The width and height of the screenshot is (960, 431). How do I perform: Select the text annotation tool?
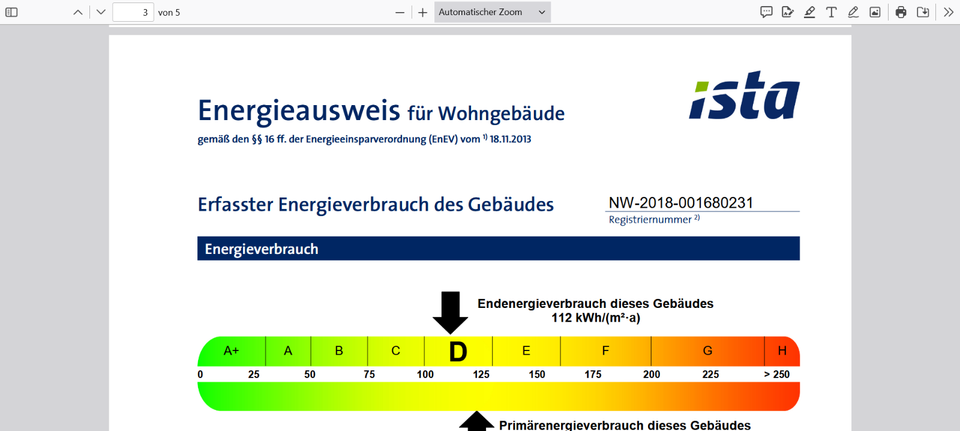click(831, 12)
